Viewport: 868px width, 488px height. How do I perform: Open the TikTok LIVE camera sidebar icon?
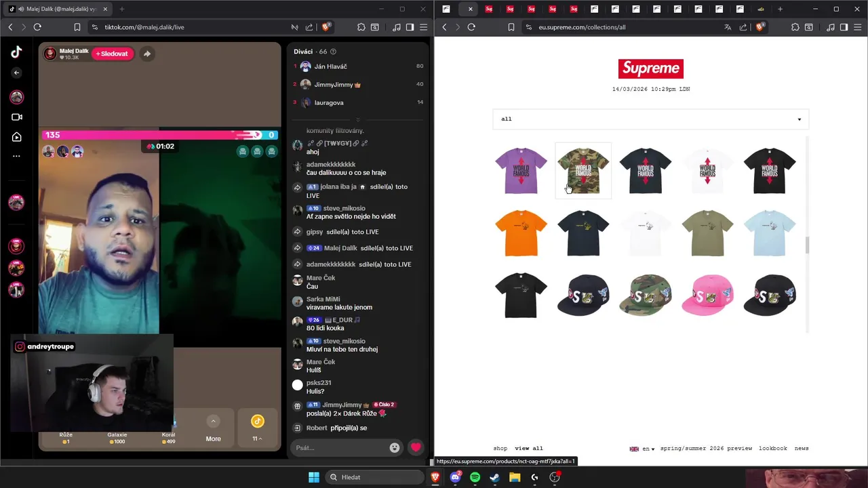click(16, 117)
